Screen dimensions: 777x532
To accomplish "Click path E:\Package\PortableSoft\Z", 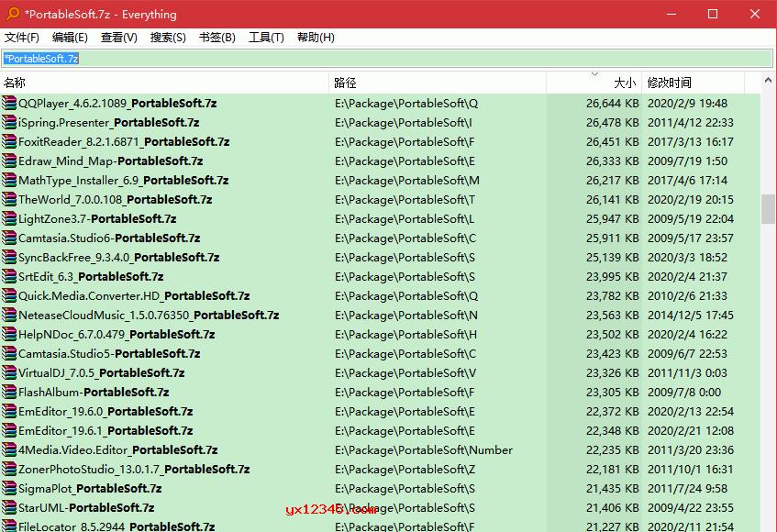I will (405, 469).
